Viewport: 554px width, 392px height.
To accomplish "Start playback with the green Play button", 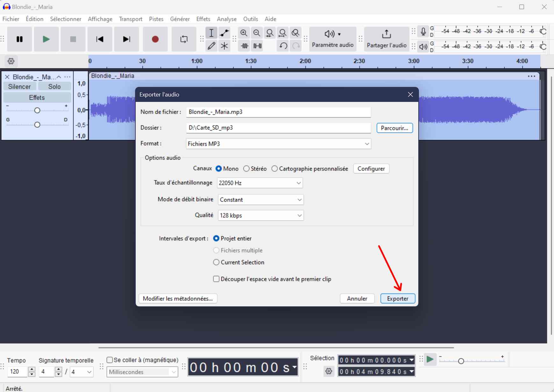I will (46, 39).
